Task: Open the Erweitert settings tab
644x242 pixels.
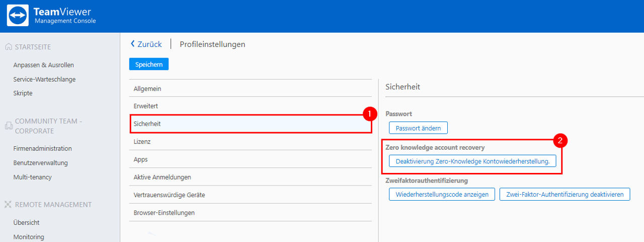Action: pyautogui.click(x=250, y=106)
